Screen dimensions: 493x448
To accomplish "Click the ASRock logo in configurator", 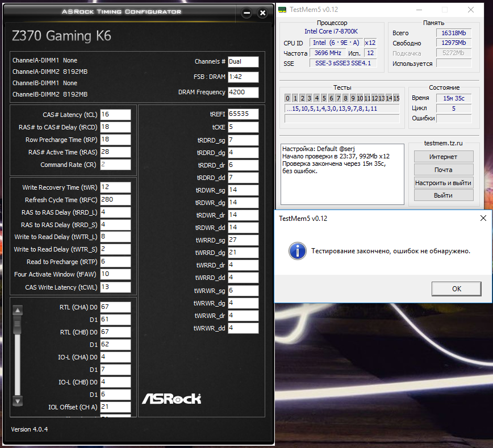I will coord(172,399).
